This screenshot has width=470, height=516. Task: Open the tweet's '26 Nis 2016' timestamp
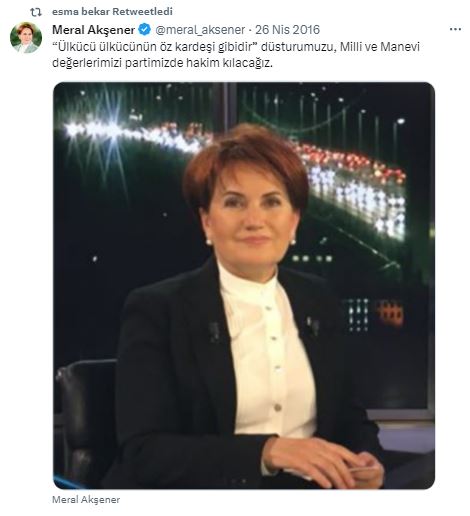pyautogui.click(x=287, y=30)
